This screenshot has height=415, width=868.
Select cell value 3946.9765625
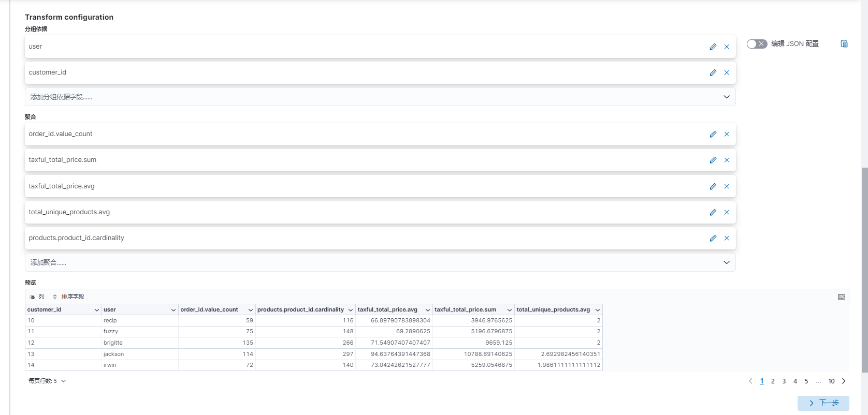coord(473,321)
